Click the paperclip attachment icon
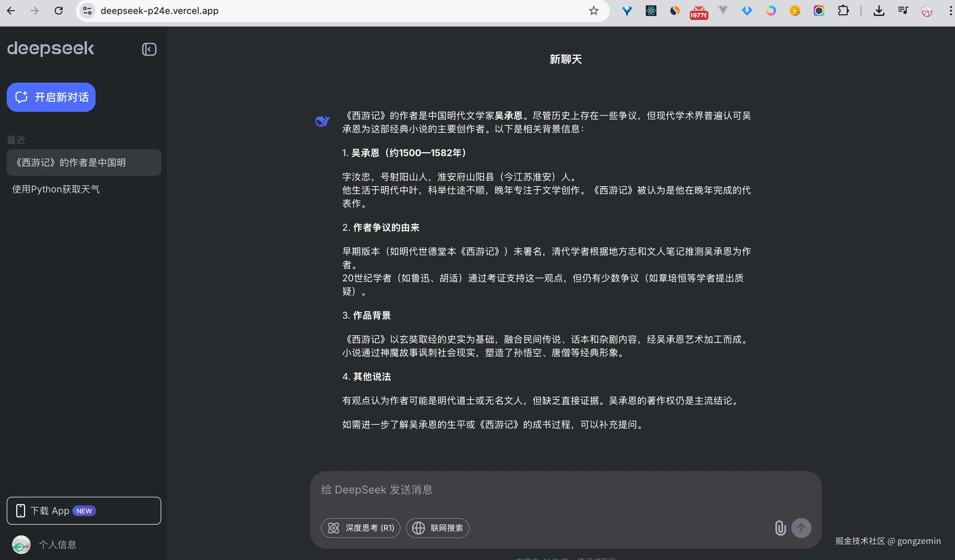955x560 pixels. coord(780,528)
